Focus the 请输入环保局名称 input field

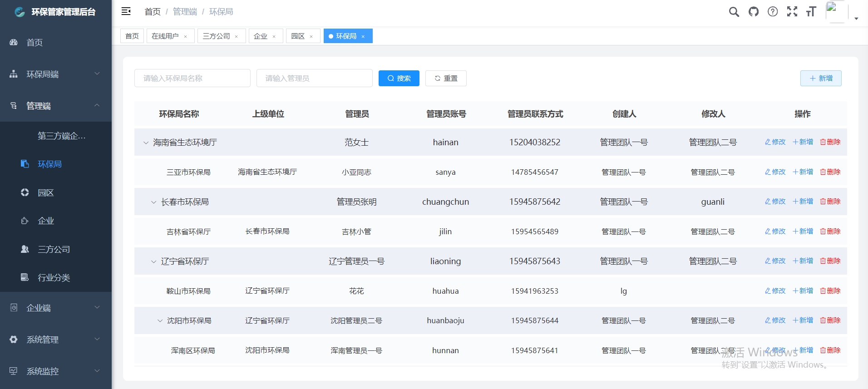192,78
